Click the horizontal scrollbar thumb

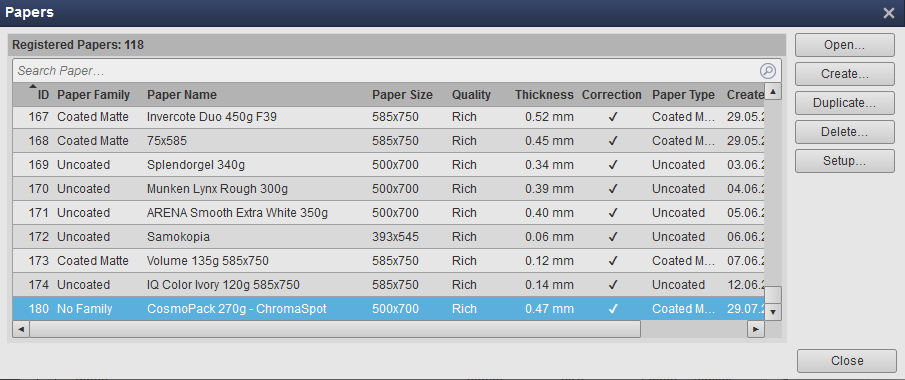pyautogui.click(x=335, y=329)
